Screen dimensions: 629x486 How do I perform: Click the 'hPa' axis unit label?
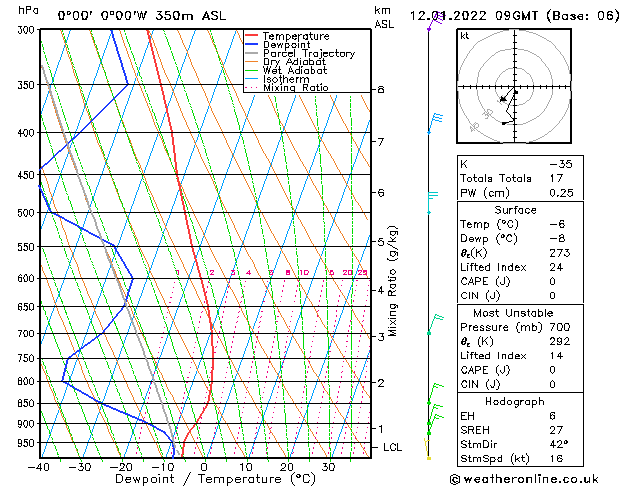point(28,10)
